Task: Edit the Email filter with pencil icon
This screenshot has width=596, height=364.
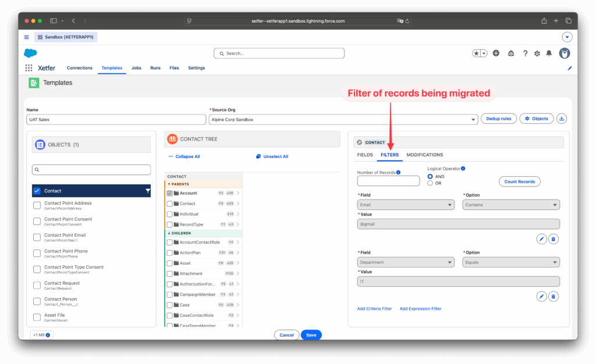Action: 541,239
